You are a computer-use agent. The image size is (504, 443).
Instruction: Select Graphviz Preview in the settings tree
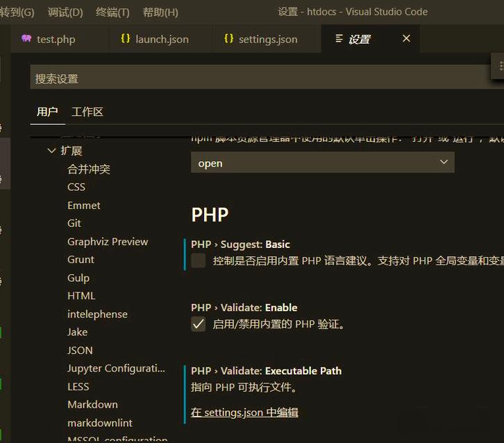pyautogui.click(x=108, y=242)
